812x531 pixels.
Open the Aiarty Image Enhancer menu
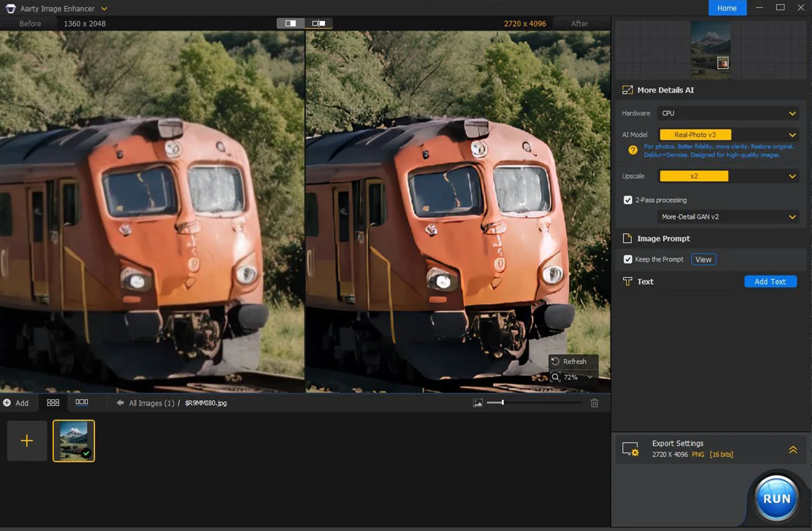point(104,8)
